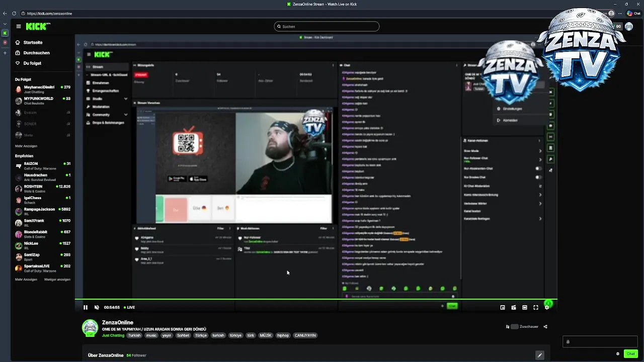Toggle Nur Emotes Chat in dashboard
644x362 pixels.
538,177
